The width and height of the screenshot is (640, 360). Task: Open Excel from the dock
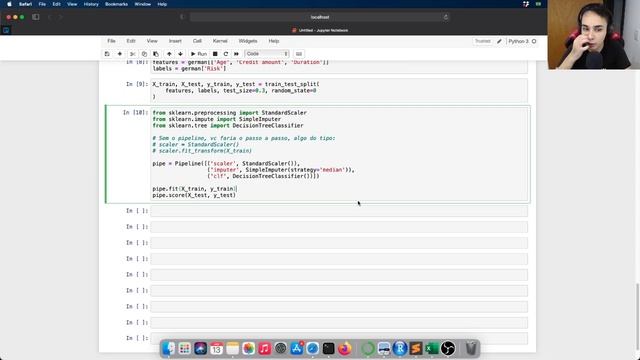(x=431, y=349)
